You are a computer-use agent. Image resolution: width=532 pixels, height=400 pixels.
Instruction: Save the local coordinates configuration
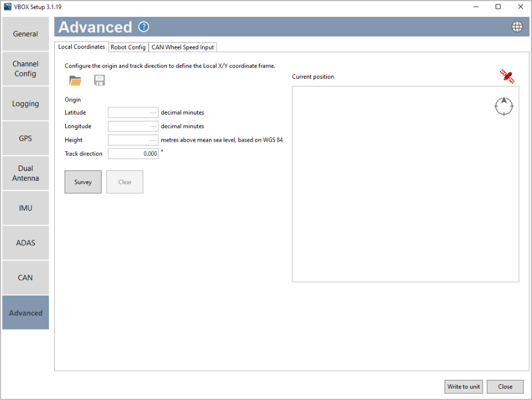tap(99, 80)
